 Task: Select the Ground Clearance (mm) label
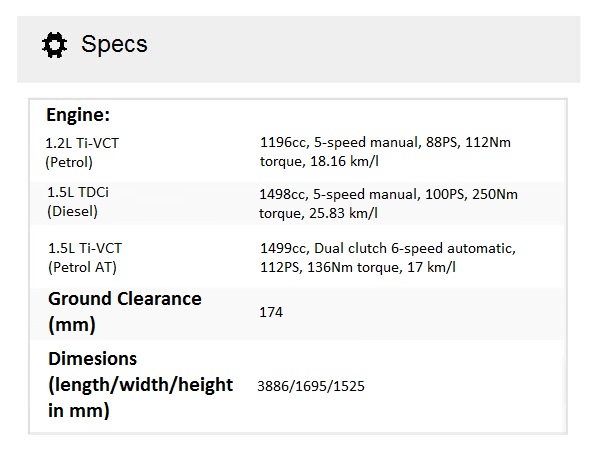[124, 311]
